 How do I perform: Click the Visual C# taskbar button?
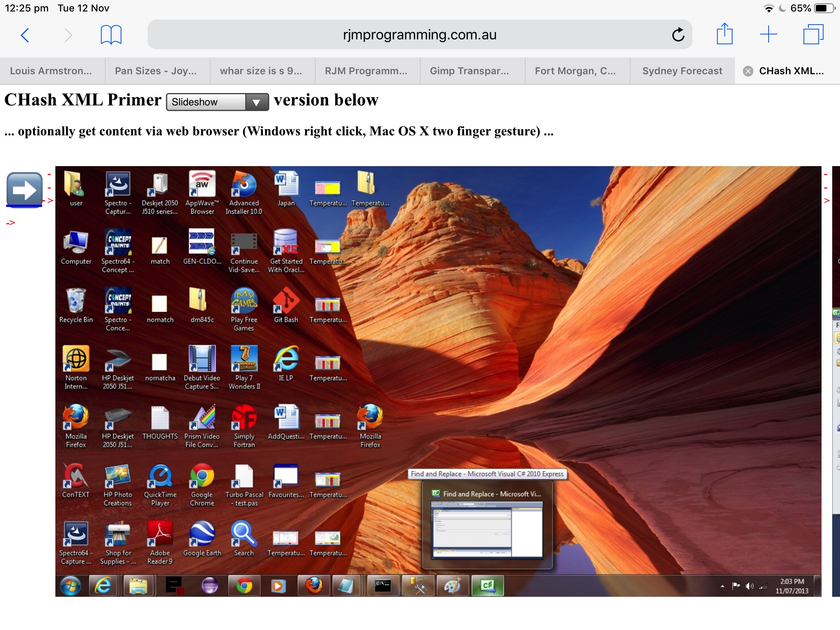click(487, 586)
